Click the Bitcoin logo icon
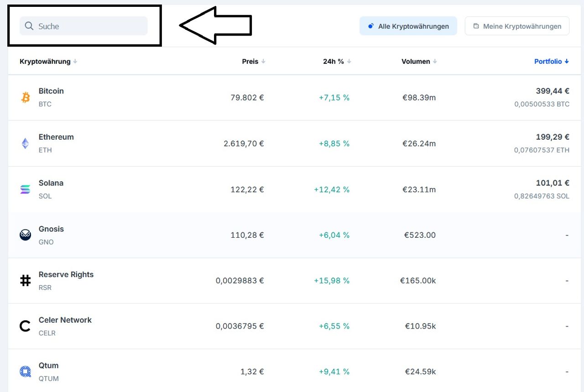The width and height of the screenshot is (584, 392). [26, 97]
